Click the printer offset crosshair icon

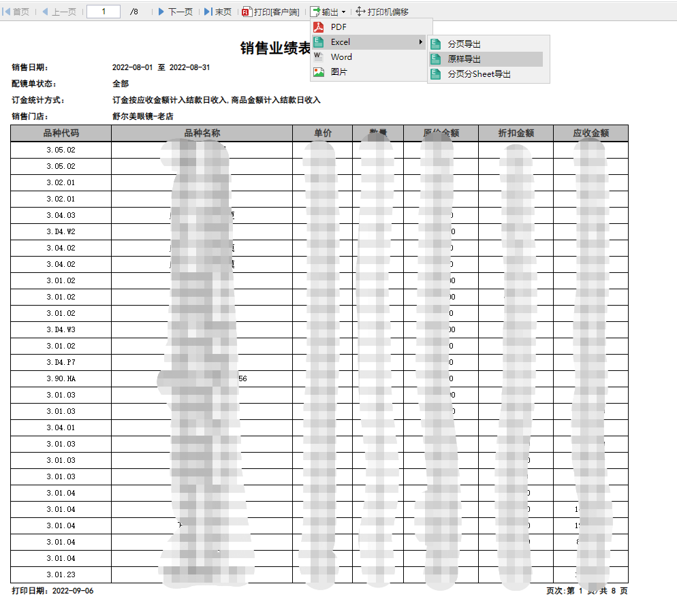(x=360, y=12)
